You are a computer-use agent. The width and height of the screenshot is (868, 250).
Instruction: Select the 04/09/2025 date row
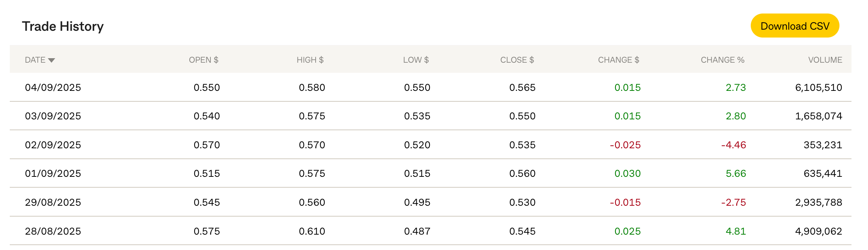point(53,87)
